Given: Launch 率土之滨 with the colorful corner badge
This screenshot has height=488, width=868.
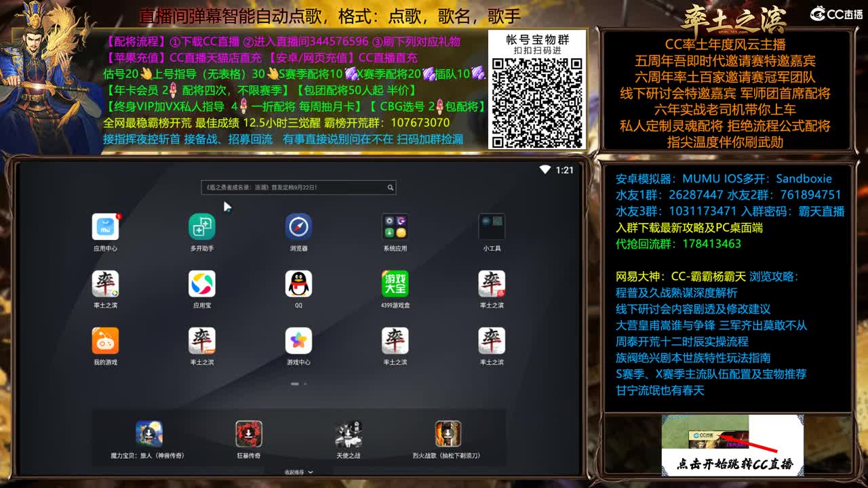Looking at the screenshot, I should (105, 284).
